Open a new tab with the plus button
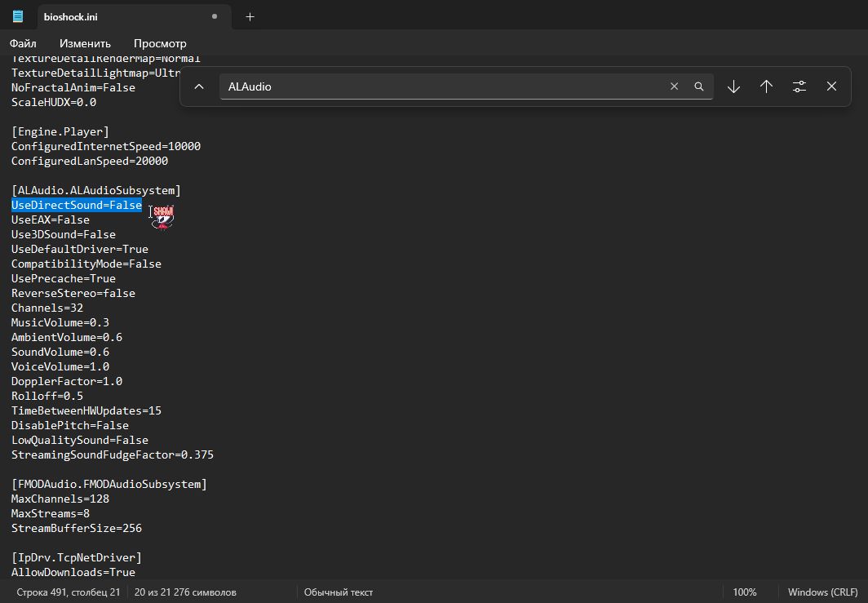The image size is (868, 603). (x=250, y=17)
